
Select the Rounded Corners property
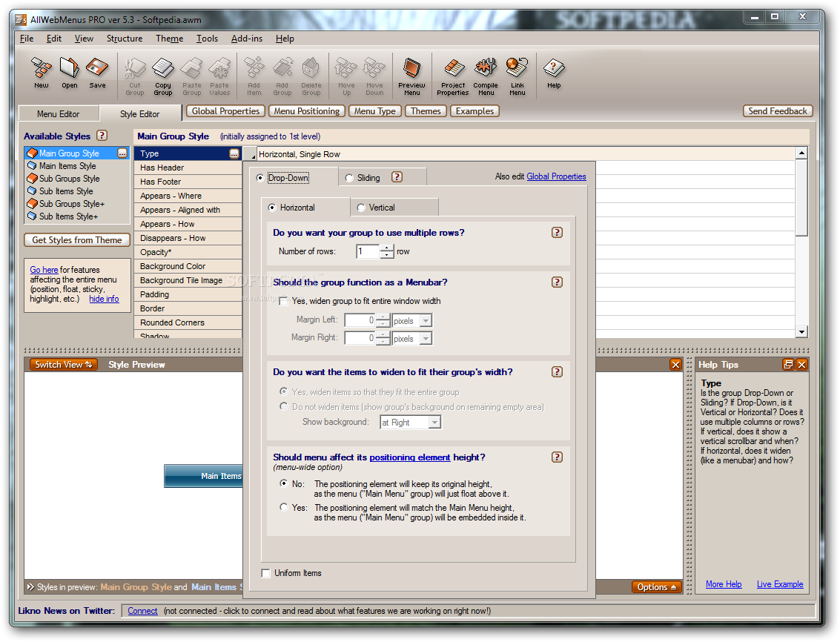click(188, 322)
